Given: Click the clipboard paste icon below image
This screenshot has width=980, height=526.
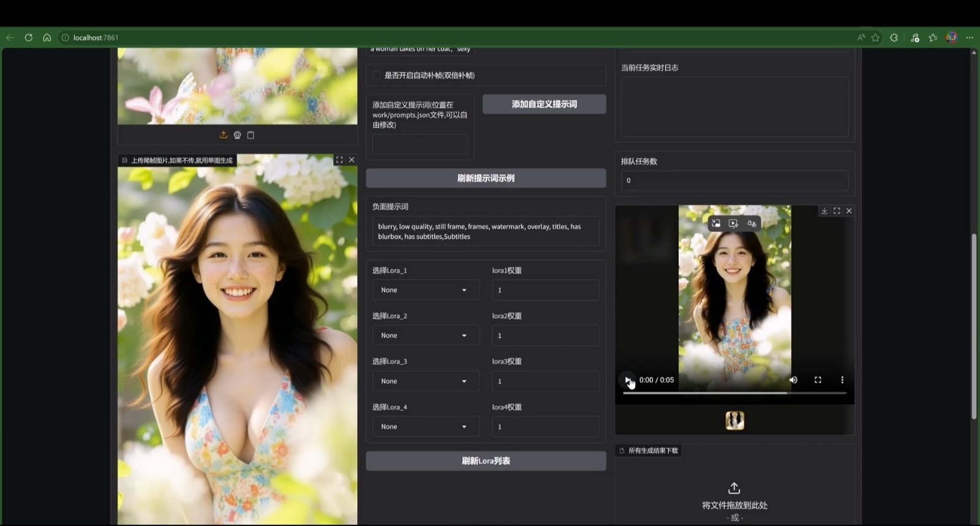Looking at the screenshot, I should pos(251,135).
